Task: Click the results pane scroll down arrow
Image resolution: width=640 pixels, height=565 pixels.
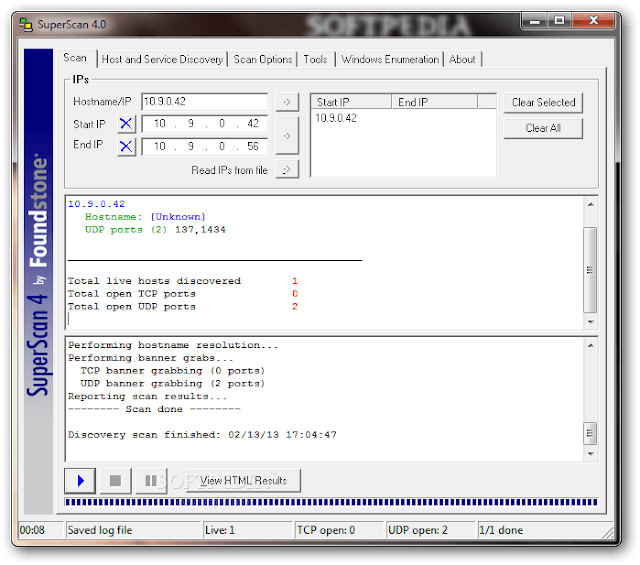Action: click(590, 322)
